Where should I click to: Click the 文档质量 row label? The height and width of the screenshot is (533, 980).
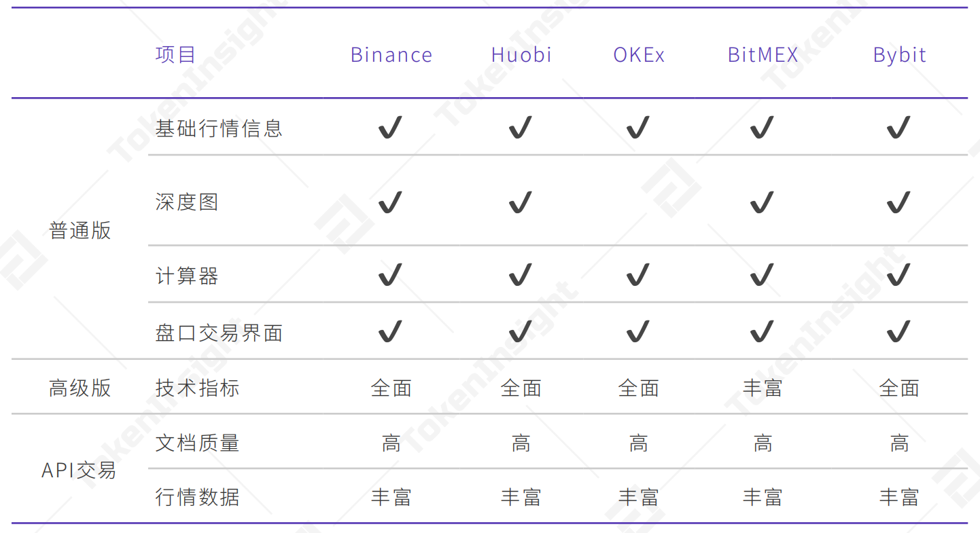click(197, 443)
